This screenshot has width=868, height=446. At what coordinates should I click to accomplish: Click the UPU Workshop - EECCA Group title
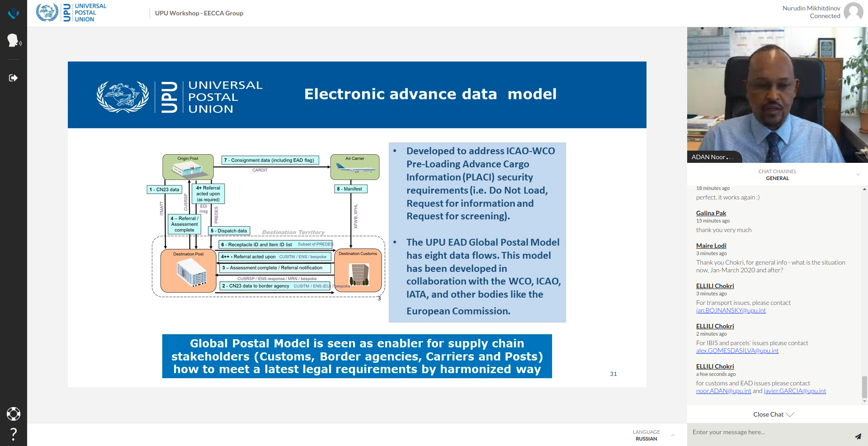tap(199, 13)
